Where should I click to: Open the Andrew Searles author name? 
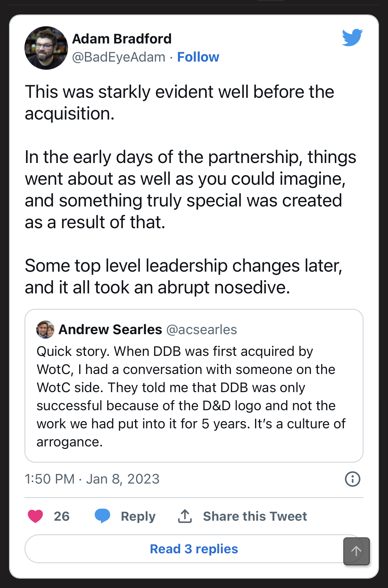(110, 330)
